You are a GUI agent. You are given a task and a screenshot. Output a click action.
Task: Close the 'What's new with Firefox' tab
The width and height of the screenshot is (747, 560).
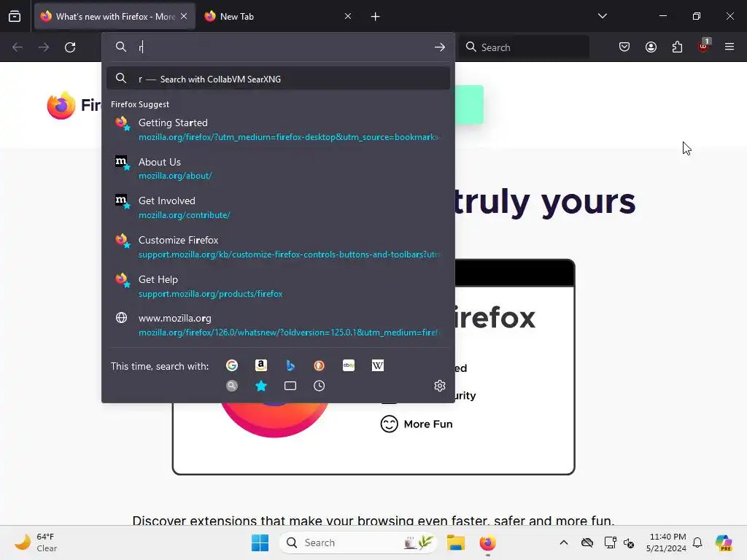184,16
